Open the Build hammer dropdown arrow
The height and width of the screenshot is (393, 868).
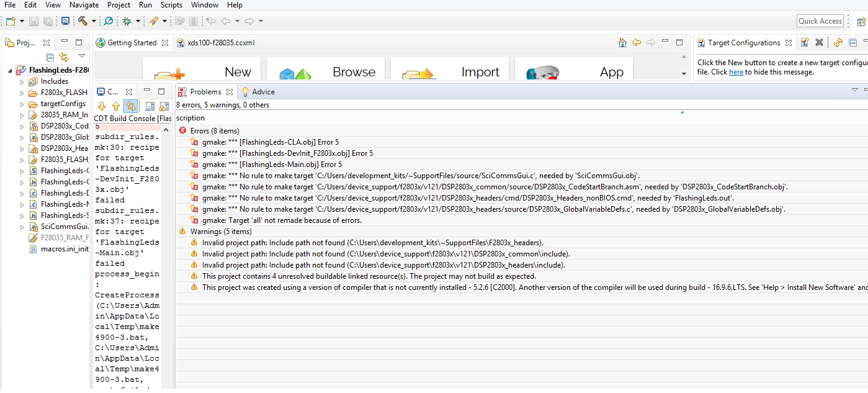click(94, 21)
